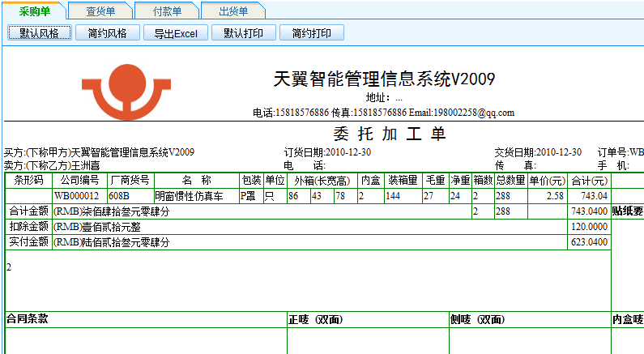This screenshot has height=354, width=644.
Task: Click the 交货日期:2010-12-30 text
Action: 538,152
